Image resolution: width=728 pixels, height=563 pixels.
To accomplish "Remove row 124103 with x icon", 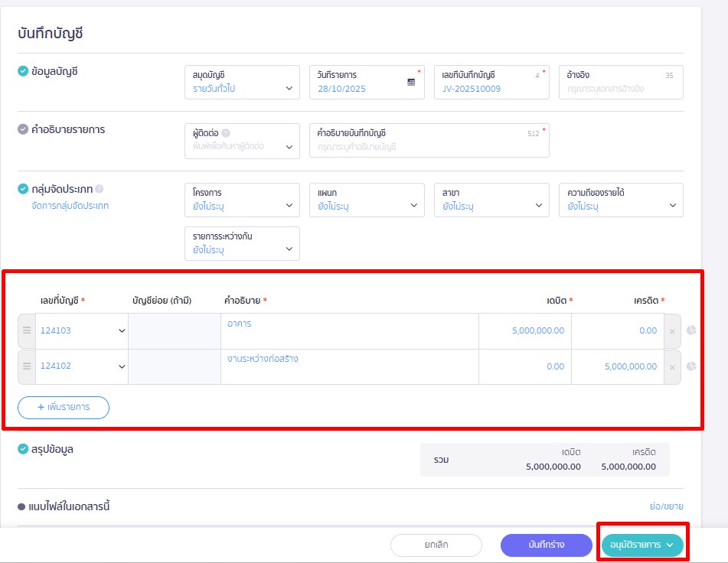I will coord(672,331).
